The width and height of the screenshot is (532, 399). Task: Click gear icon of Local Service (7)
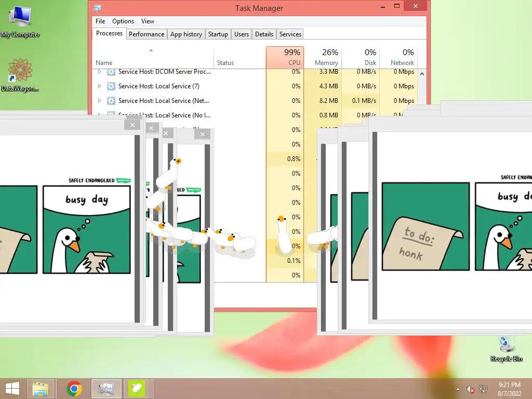point(111,86)
